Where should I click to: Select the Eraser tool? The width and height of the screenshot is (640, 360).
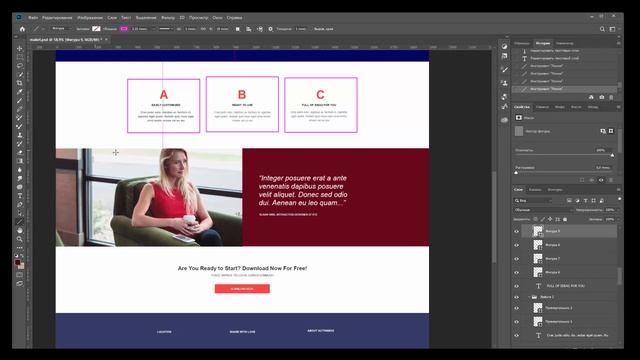20,153
